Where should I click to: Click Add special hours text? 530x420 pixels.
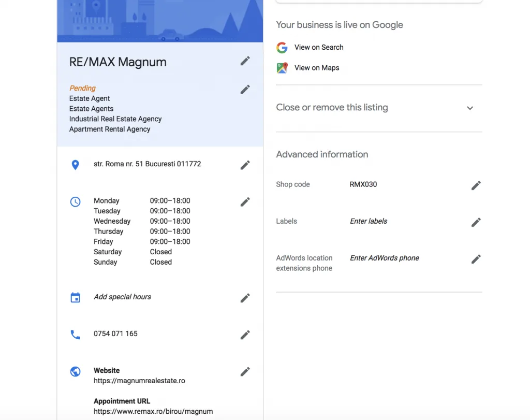(122, 297)
